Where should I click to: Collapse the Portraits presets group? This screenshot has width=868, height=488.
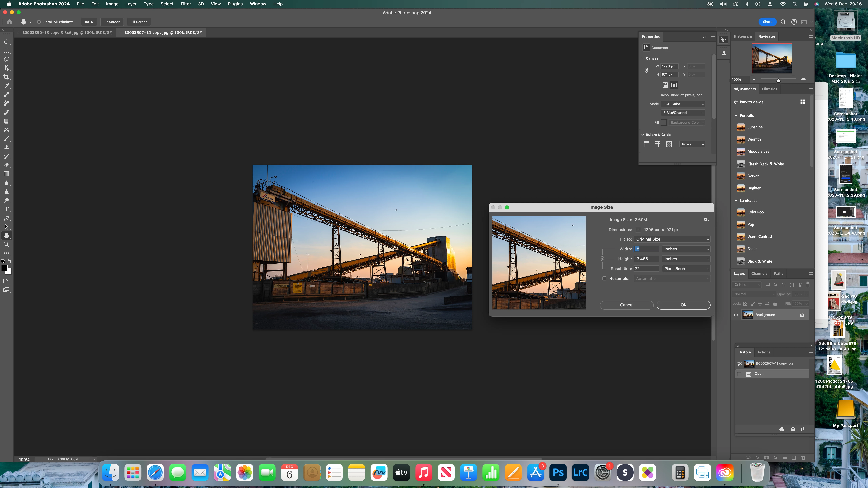tap(736, 116)
